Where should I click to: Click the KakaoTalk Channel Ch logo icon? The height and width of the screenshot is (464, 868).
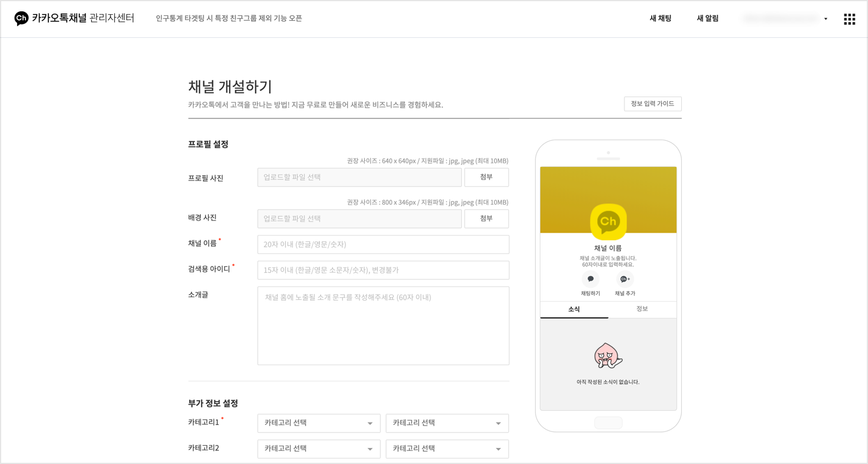(21, 18)
